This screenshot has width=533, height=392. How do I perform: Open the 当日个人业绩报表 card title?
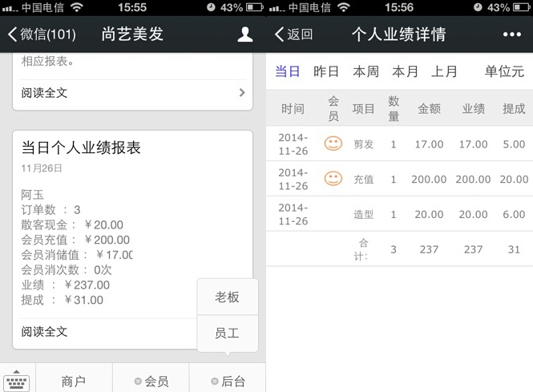click(x=81, y=148)
